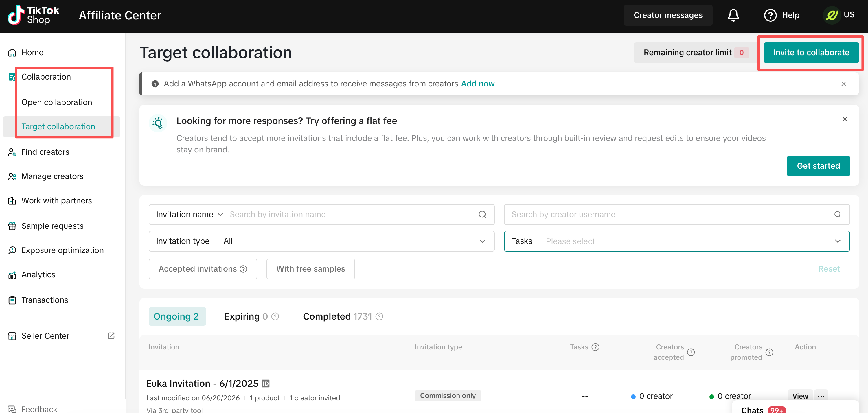The width and height of the screenshot is (868, 413).
Task: Open the more options ellipsis for Euka Invitation
Action: [821, 396]
